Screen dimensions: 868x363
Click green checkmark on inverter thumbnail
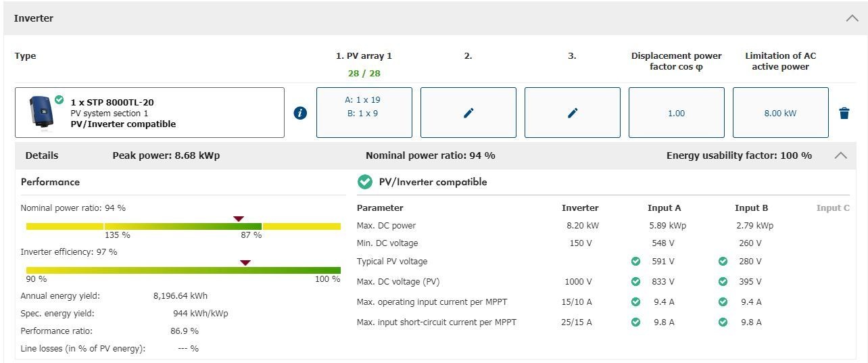(59, 100)
